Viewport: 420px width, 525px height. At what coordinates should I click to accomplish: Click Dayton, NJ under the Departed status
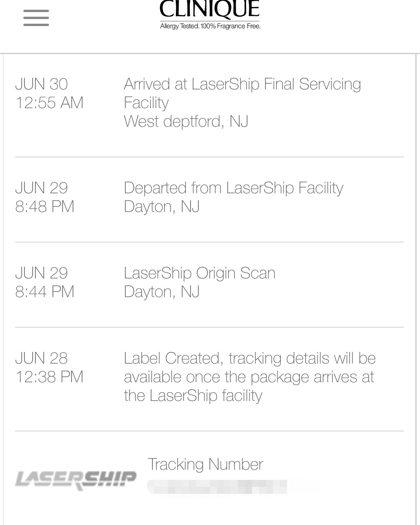pos(162,206)
